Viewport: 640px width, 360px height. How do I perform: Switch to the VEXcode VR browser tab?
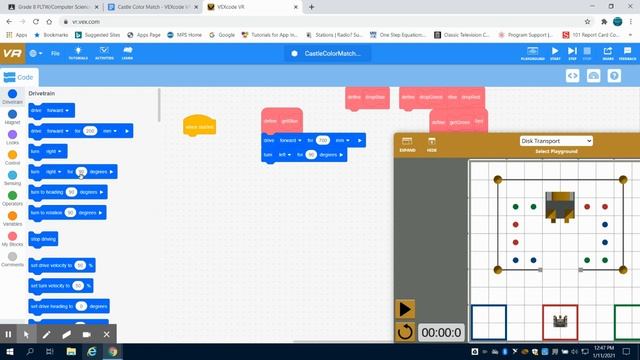click(252, 7)
